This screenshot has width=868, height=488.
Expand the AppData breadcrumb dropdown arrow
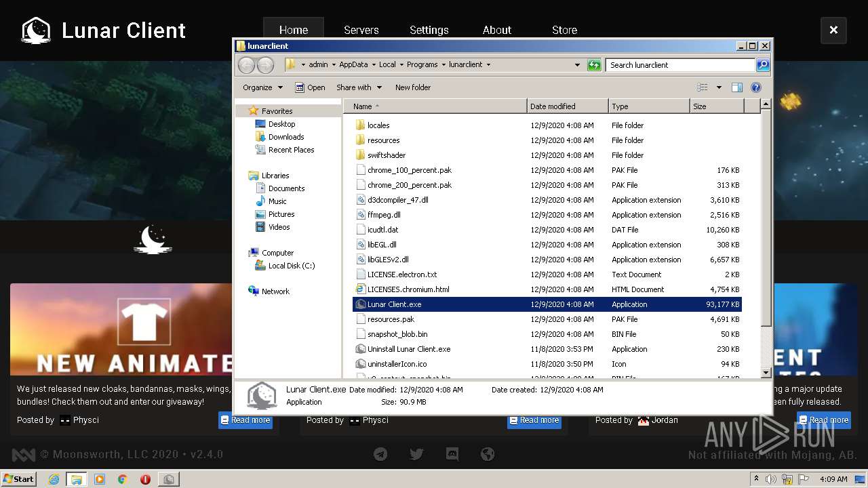click(373, 65)
